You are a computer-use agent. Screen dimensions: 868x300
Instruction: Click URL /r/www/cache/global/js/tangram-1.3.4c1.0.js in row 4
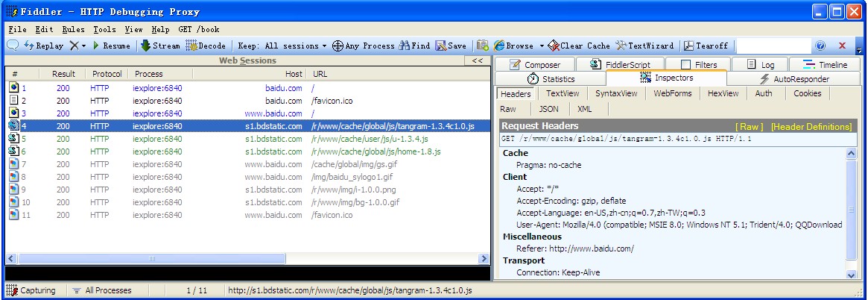tap(393, 126)
